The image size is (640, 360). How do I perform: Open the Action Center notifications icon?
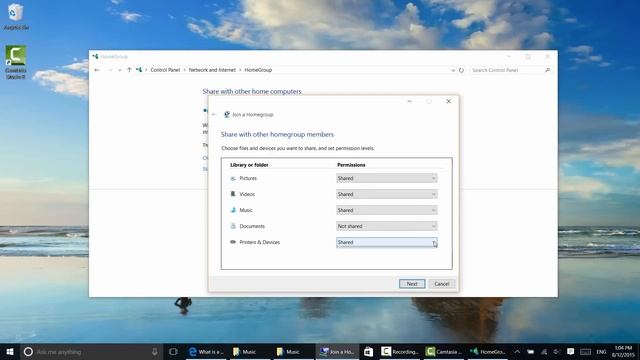(x=571, y=351)
